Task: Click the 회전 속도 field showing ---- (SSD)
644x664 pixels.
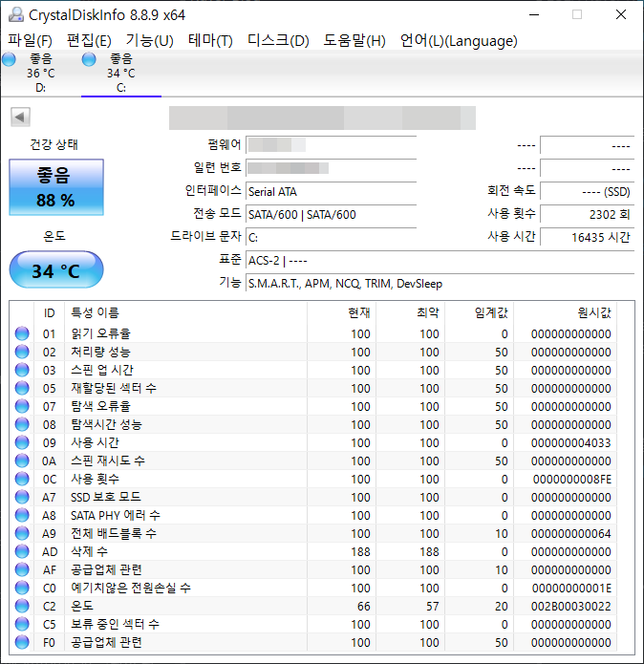Action: [x=588, y=191]
